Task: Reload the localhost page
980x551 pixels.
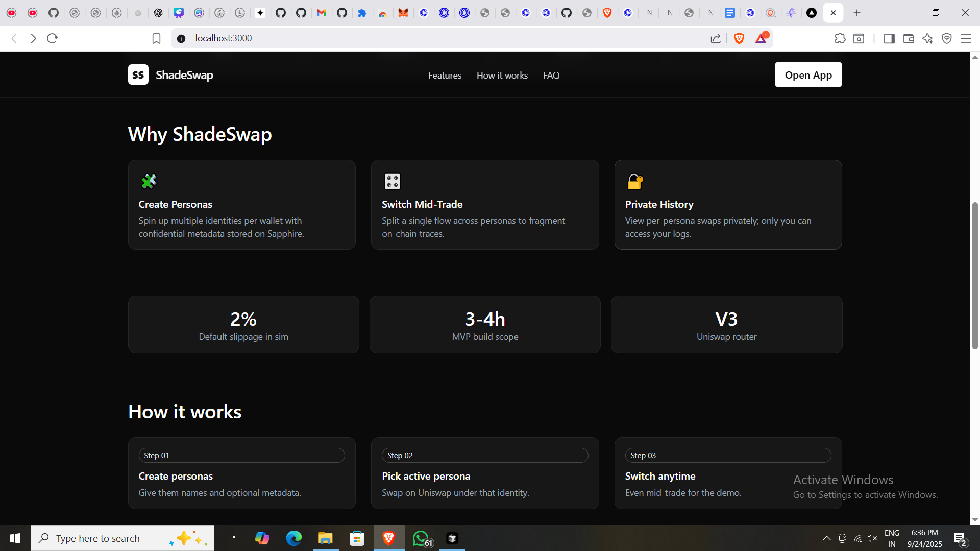Action: coord(52,38)
